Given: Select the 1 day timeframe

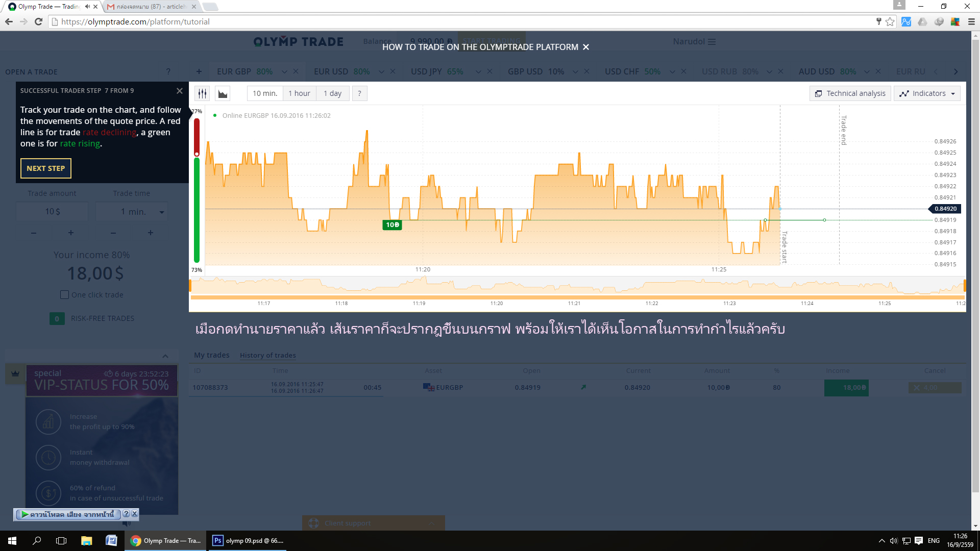Looking at the screenshot, I should click(x=332, y=93).
